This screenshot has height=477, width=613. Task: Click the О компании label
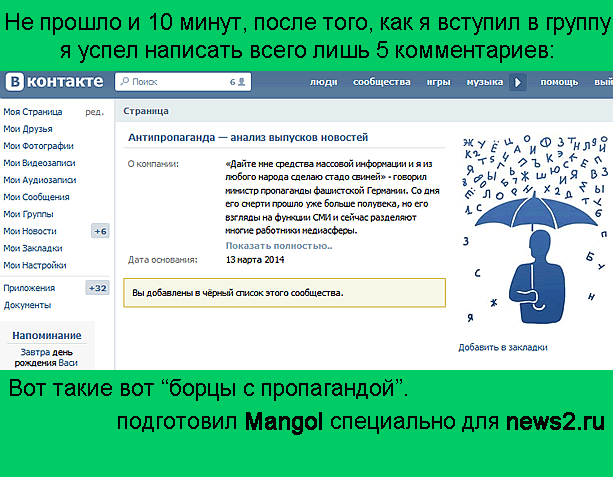(153, 164)
